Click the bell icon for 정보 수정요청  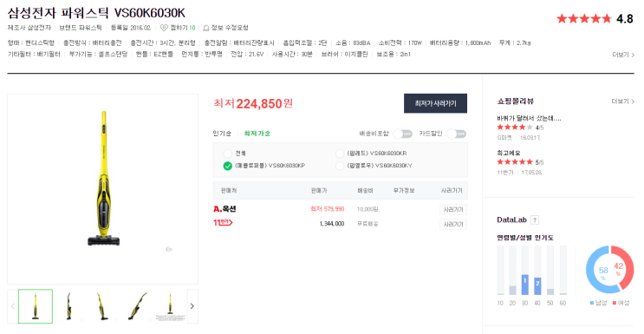[x=206, y=28]
